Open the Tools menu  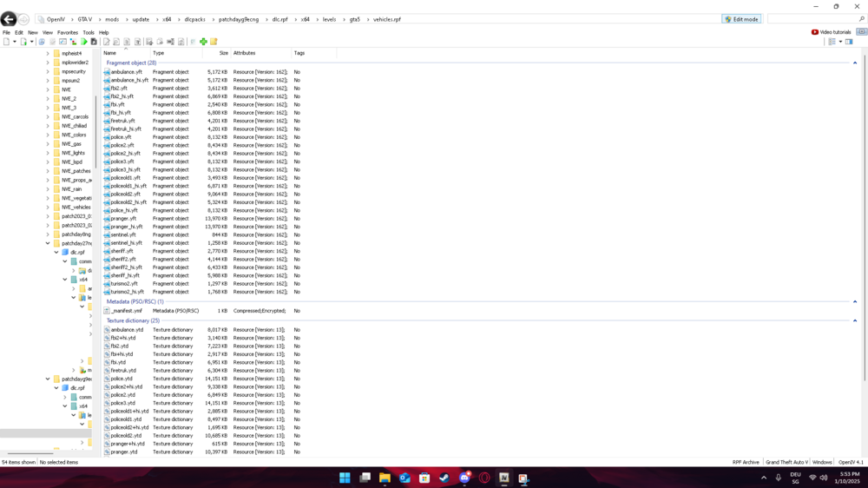tap(88, 33)
